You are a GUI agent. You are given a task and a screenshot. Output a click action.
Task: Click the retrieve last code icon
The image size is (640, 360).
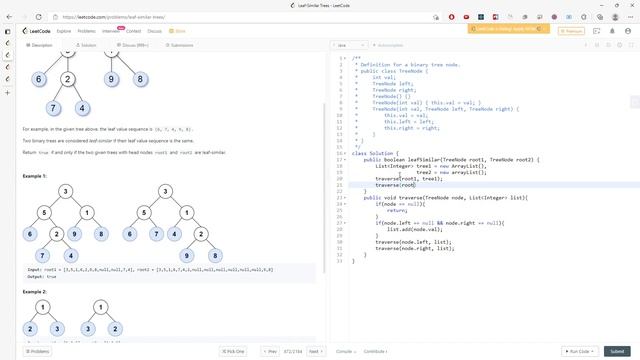[597, 45]
